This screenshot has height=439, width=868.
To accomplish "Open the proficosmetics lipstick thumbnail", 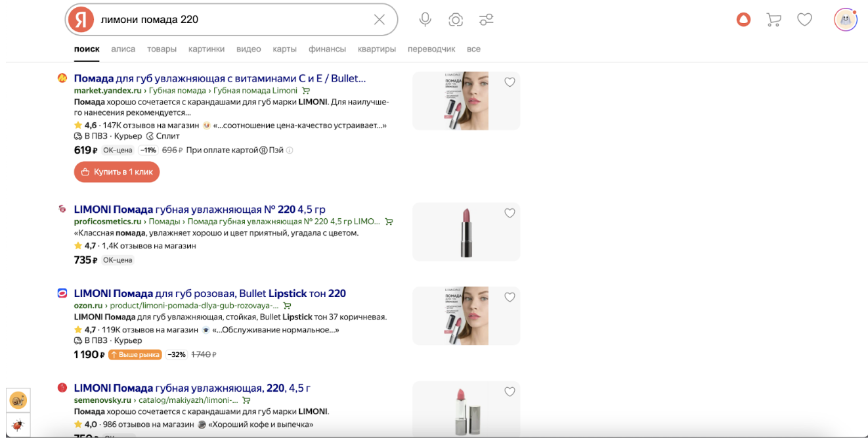I will 466,232.
